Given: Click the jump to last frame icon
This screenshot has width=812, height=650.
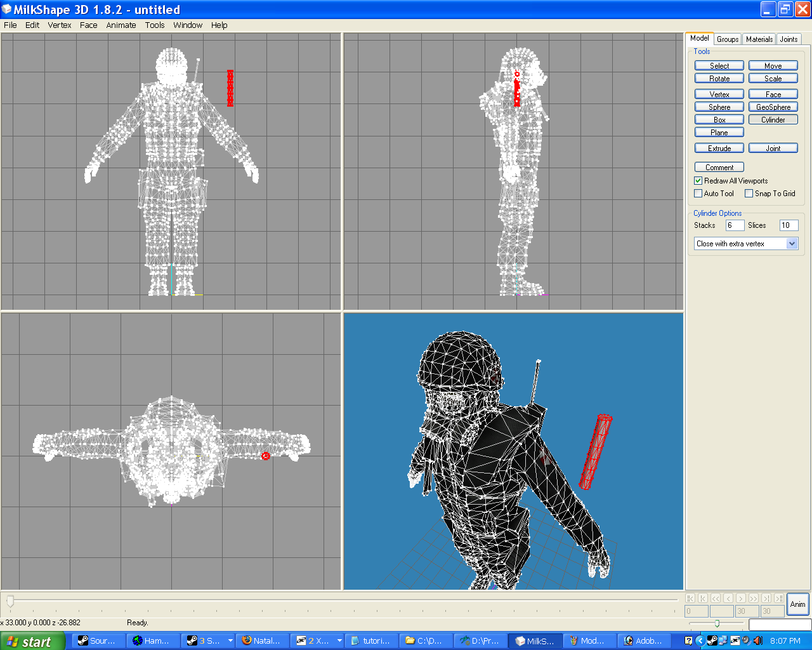Looking at the screenshot, I should [x=766, y=599].
